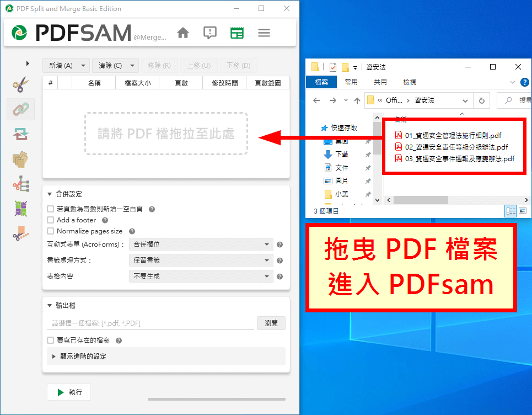Open the PDFsam workspace calendar icon

tap(237, 33)
